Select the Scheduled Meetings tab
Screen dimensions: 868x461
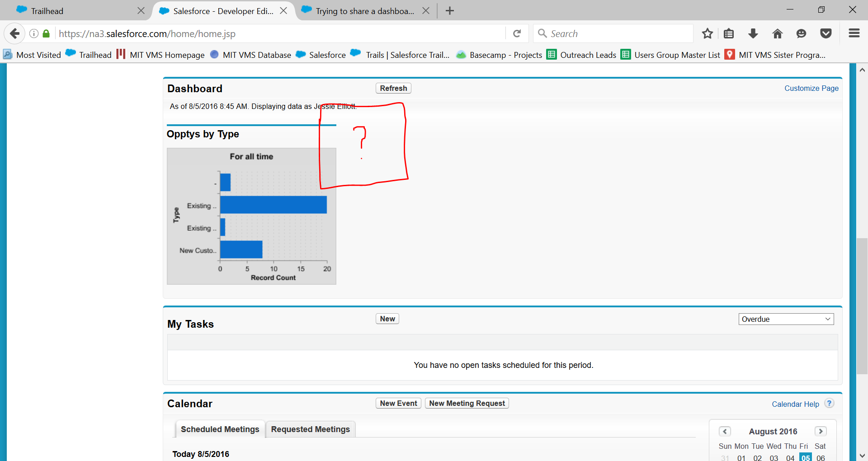[220, 429]
